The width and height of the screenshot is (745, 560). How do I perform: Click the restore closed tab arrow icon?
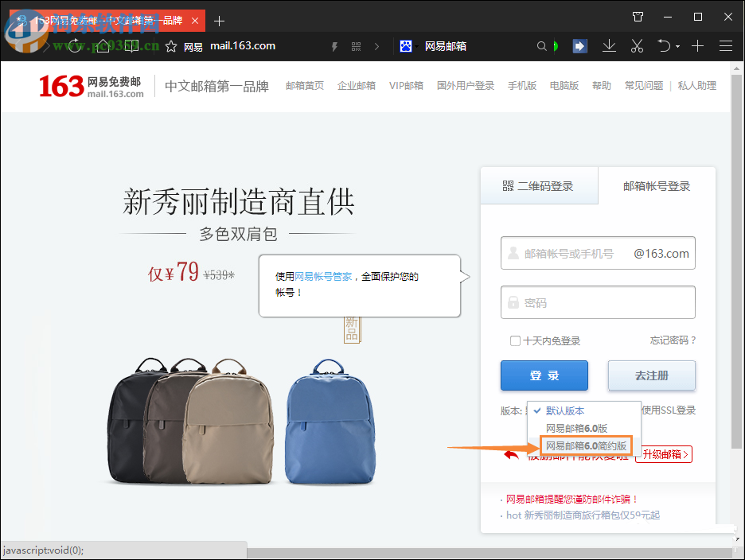pyautogui.click(x=665, y=46)
